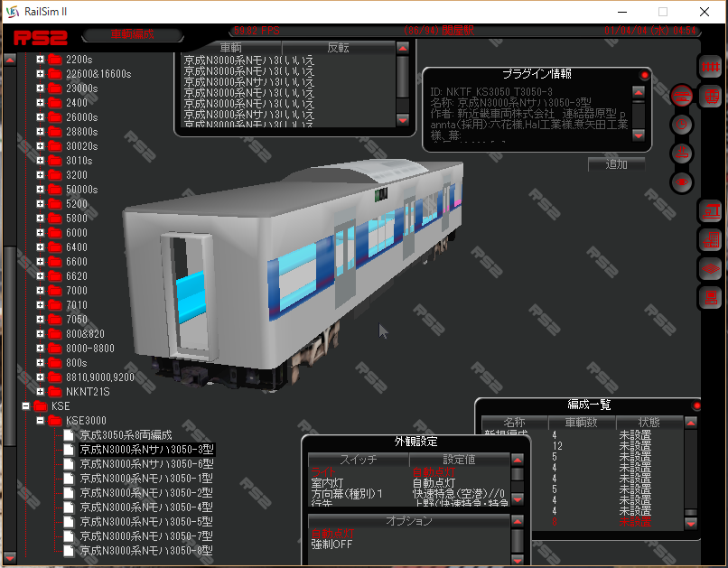Collapse the KSE3000 folder
This screenshot has width=728, height=568.
coord(40,421)
